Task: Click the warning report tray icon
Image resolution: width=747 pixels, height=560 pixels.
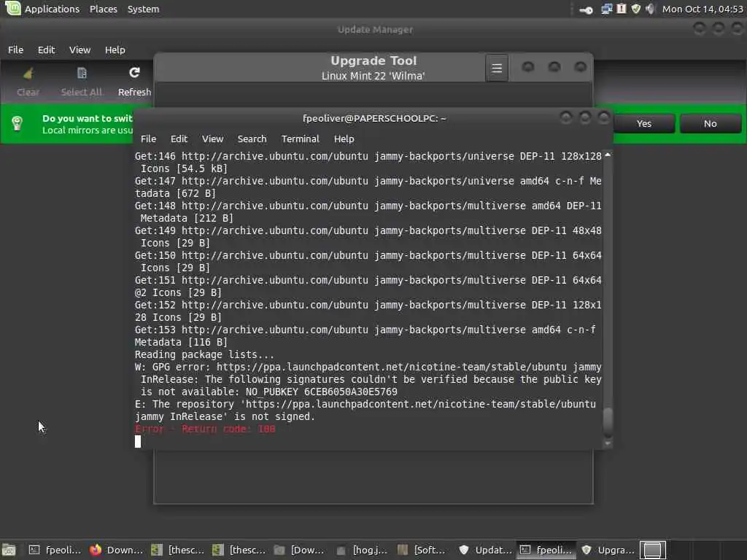Action: tap(622, 9)
